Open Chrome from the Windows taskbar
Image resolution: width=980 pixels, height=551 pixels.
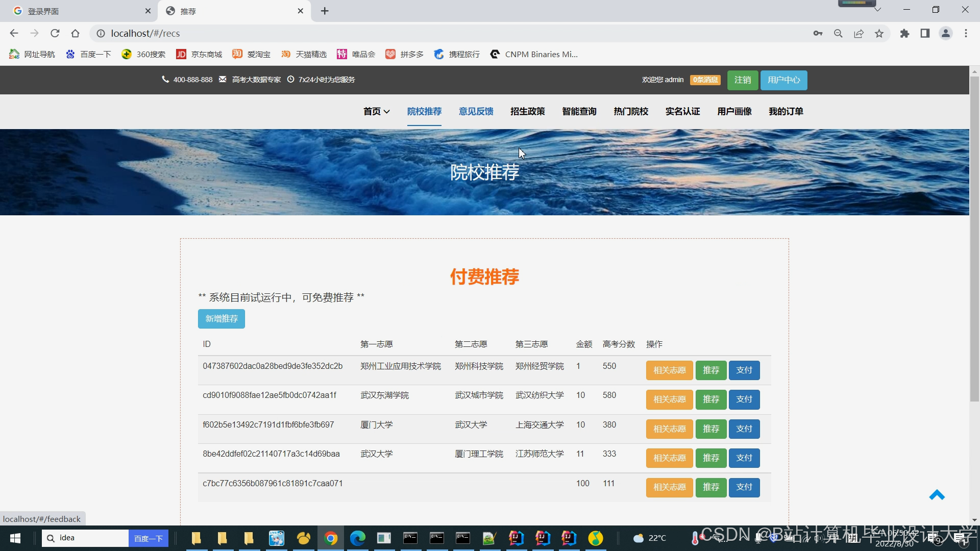coord(330,538)
